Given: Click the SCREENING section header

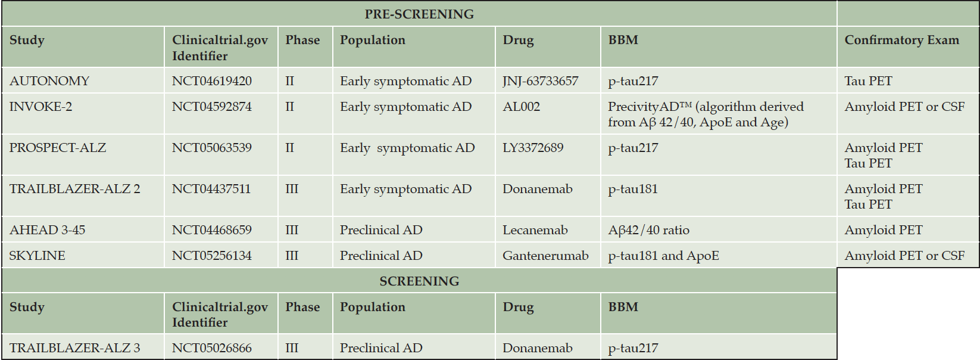Looking at the screenshot, I should click(419, 281).
